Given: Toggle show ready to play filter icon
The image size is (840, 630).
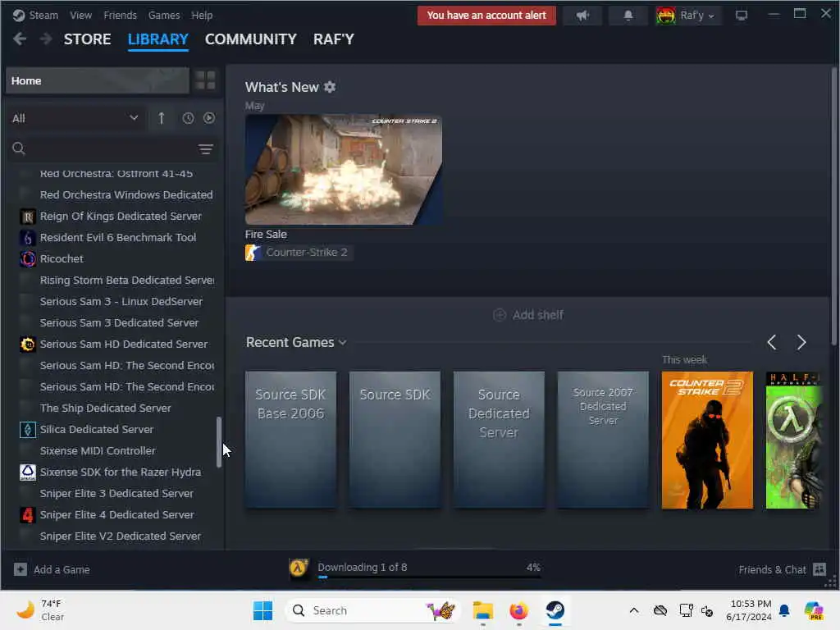Looking at the screenshot, I should coord(209,118).
